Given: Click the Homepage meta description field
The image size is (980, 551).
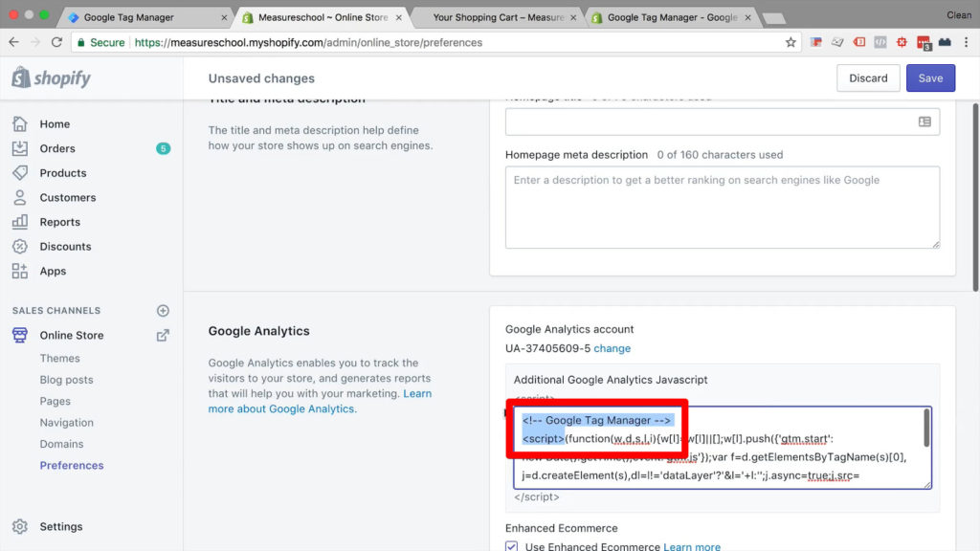Looking at the screenshot, I should (x=722, y=208).
